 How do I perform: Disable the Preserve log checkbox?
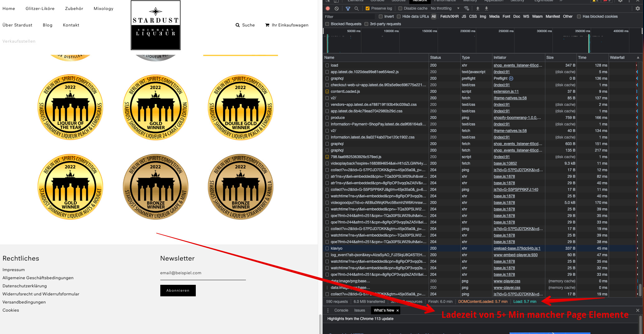point(368,8)
